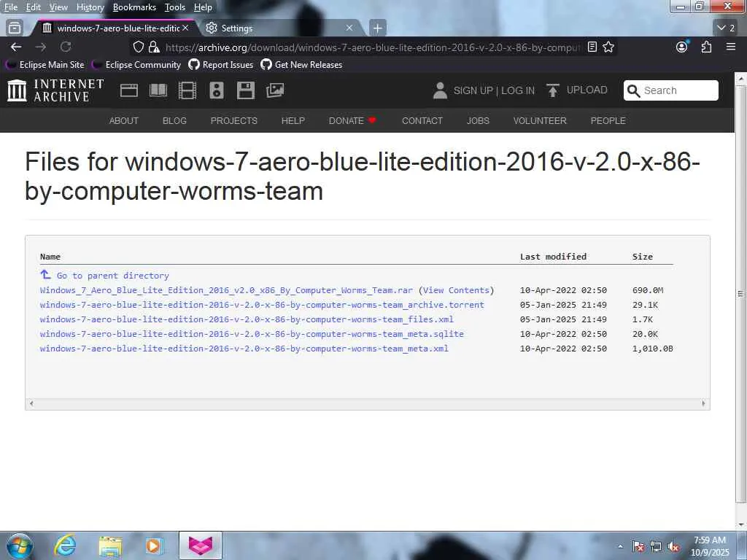The height and width of the screenshot is (560, 747).
Task: Open the Bookmarks menu
Action: pyautogui.click(x=134, y=7)
